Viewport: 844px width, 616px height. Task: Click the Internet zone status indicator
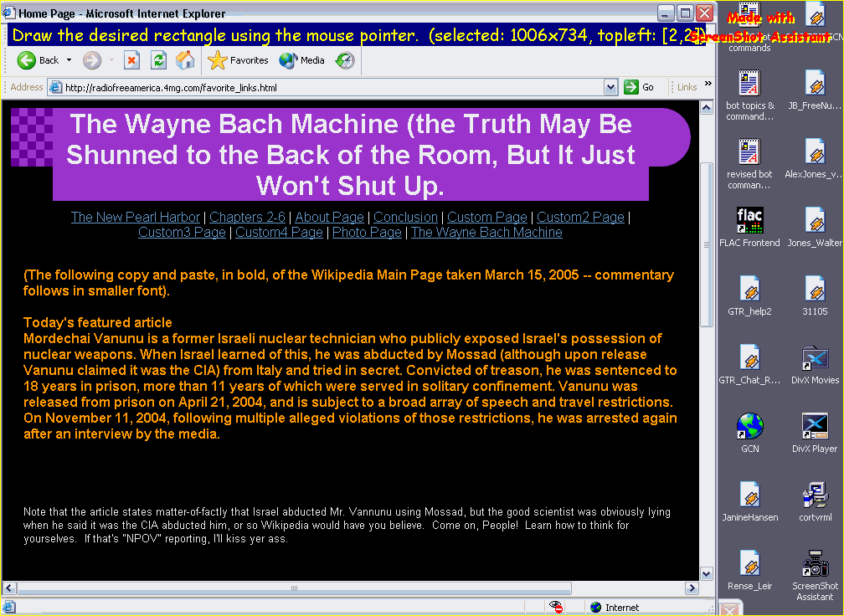(615, 608)
